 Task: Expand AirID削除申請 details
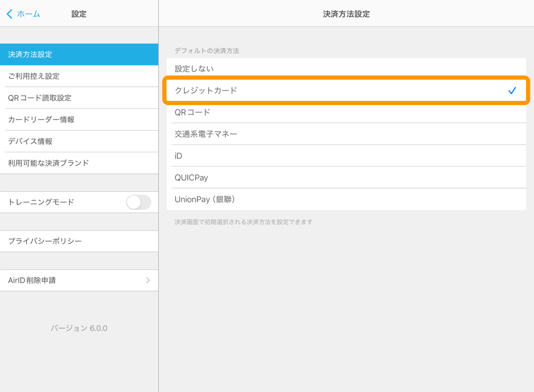(79, 280)
